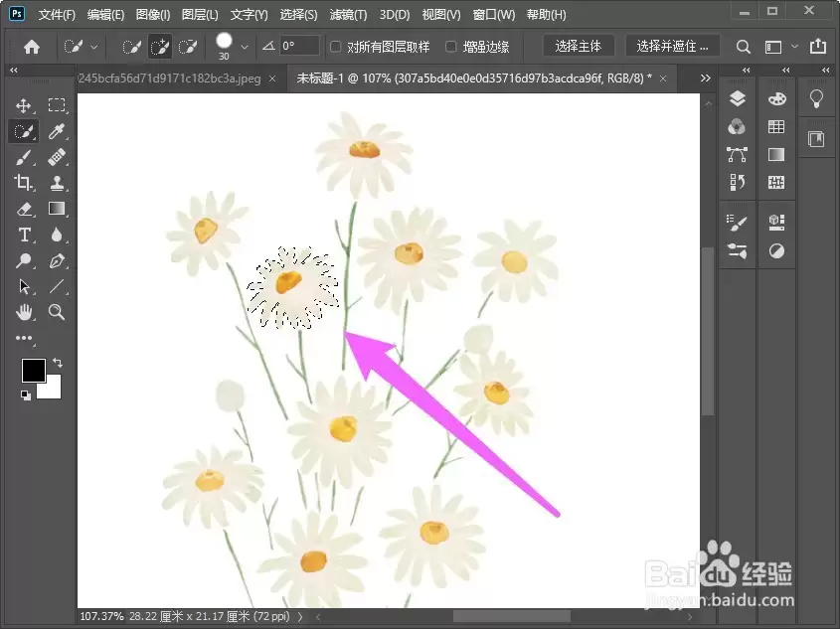
Task: Select the Move tool
Action: tap(24, 105)
